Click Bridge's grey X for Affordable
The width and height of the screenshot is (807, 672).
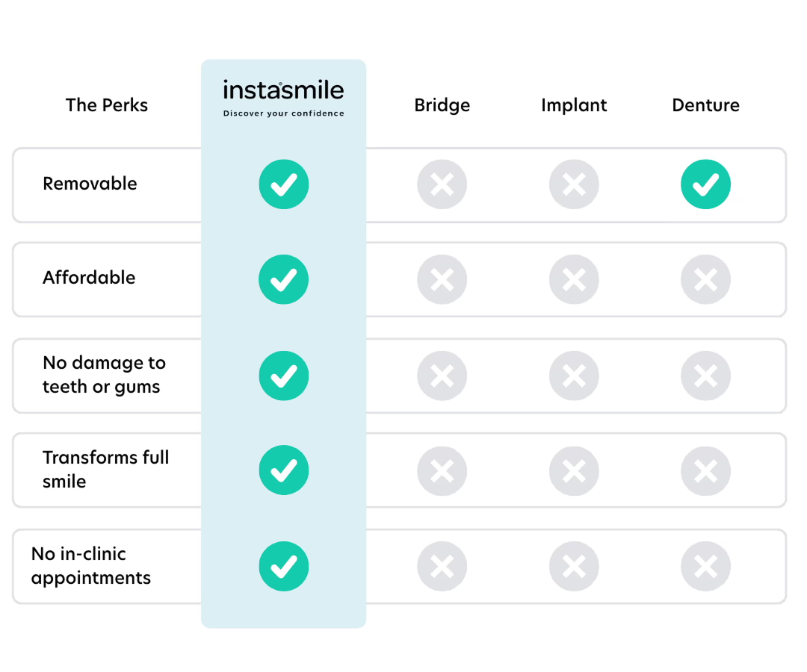click(x=442, y=279)
